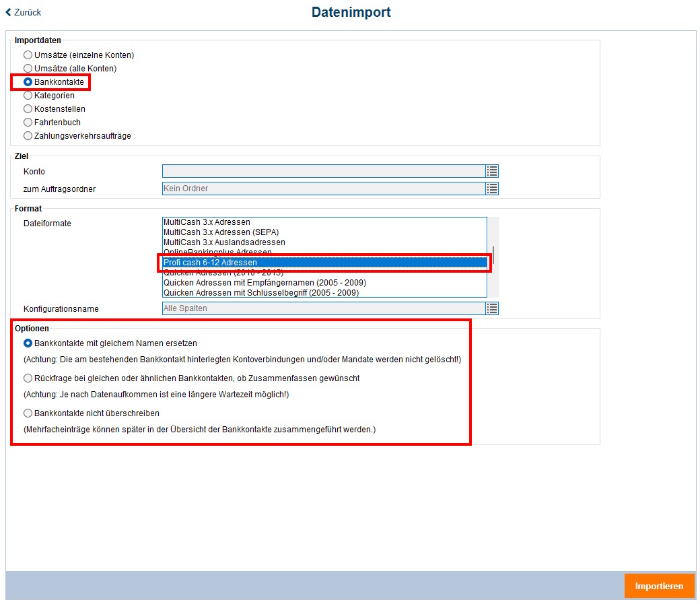
Task: Select "Bankkontakte nicht überschreiben" option
Action: [28, 413]
